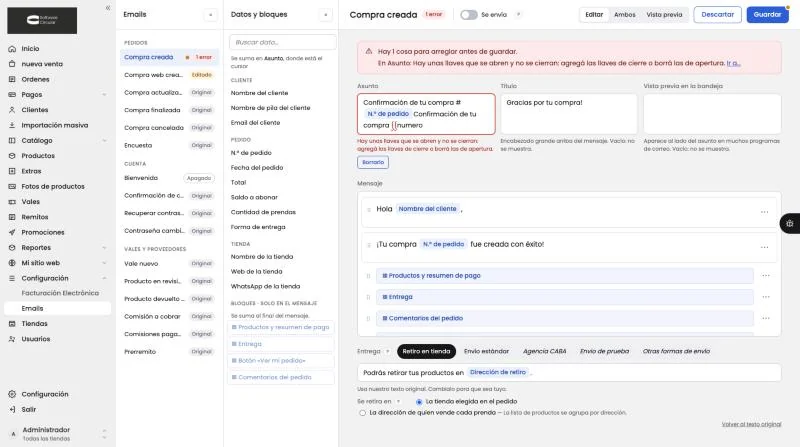Select the Envío estándar delivery tab
The width and height of the screenshot is (800, 447).
[x=486, y=352]
